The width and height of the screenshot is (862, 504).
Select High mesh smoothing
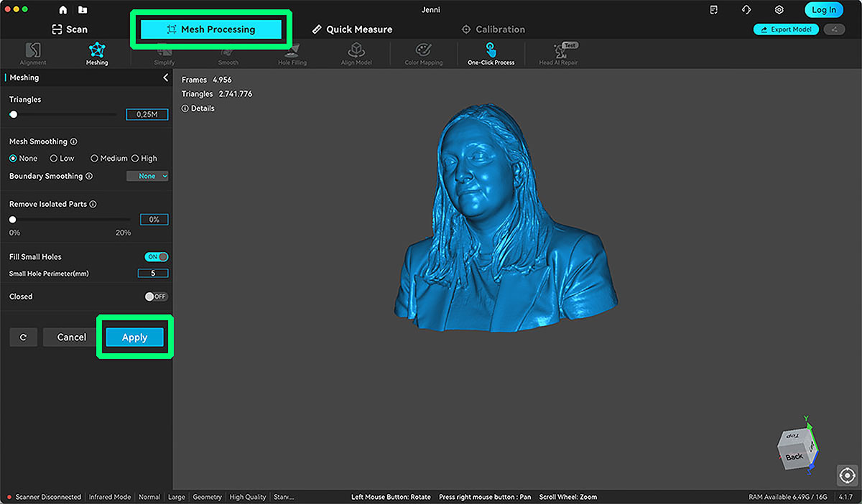coord(144,158)
